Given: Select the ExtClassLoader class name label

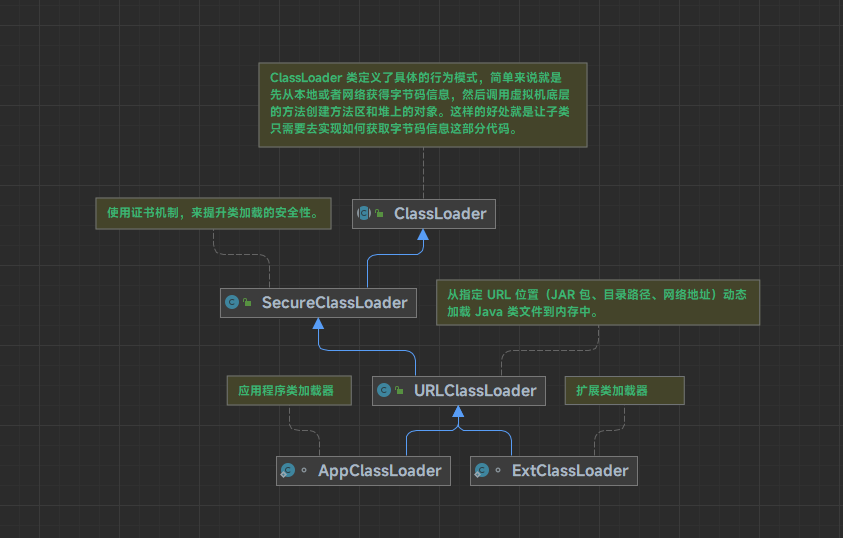Looking at the screenshot, I should point(570,470).
